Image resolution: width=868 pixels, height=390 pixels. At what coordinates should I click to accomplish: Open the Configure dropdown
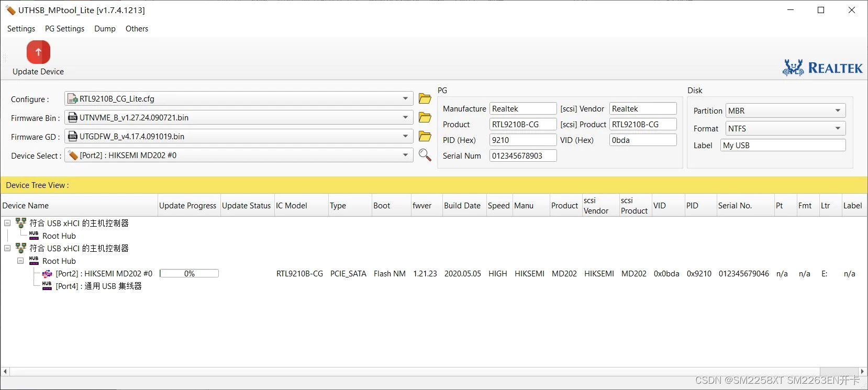coord(405,98)
